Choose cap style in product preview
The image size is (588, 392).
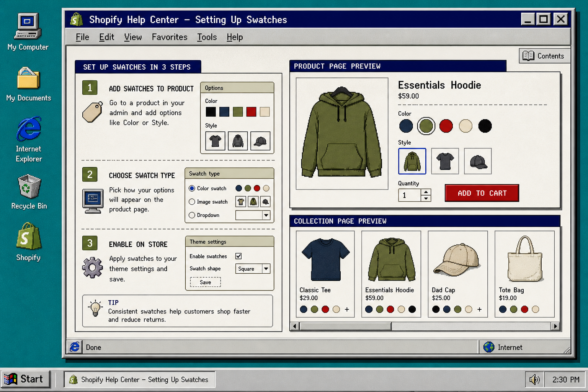point(478,161)
